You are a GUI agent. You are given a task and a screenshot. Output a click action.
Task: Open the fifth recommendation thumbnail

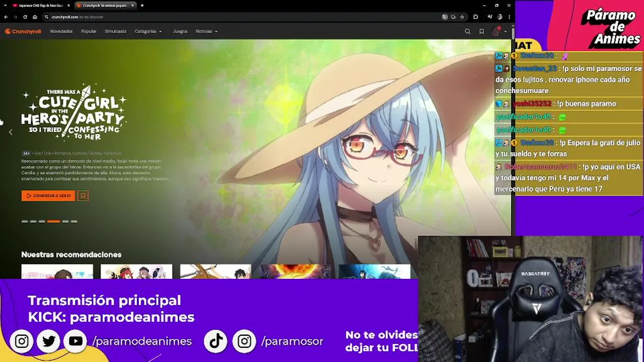(375, 271)
